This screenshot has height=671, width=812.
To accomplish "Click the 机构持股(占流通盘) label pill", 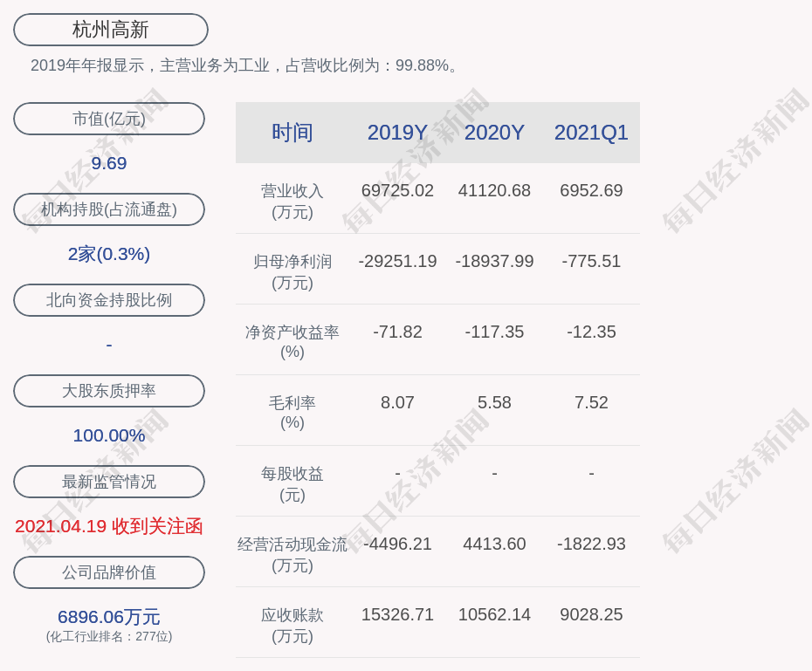I will pyautogui.click(x=109, y=209).
